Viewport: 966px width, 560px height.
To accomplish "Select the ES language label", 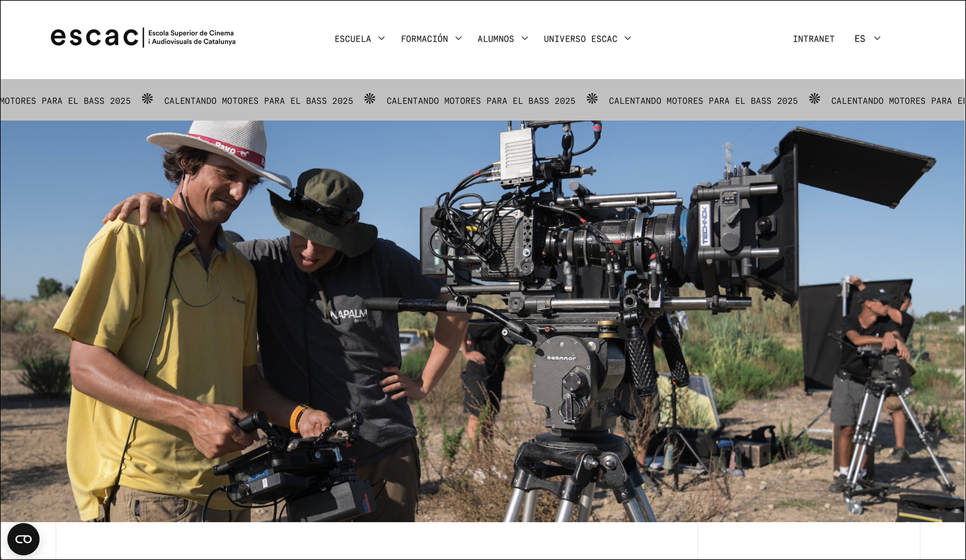I will point(859,39).
